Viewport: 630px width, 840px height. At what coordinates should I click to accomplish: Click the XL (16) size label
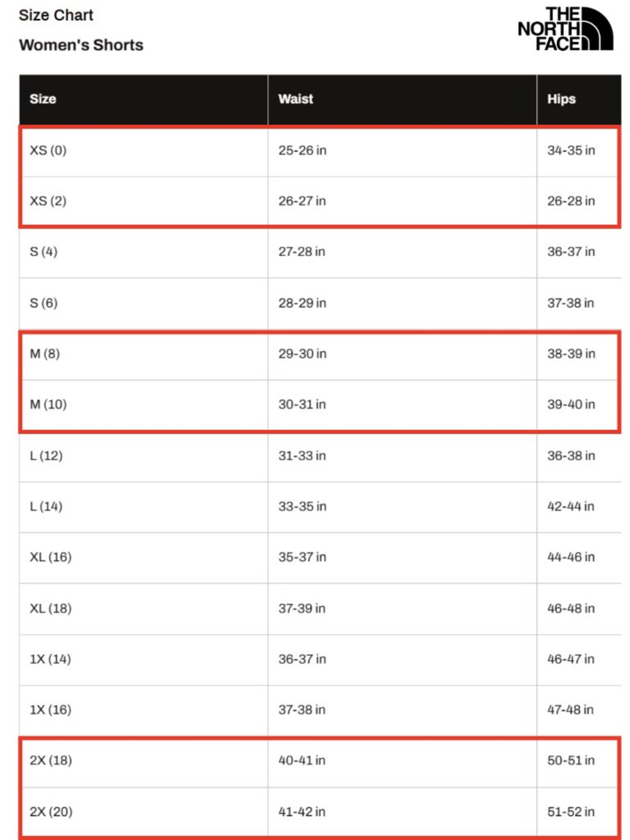[50, 557]
